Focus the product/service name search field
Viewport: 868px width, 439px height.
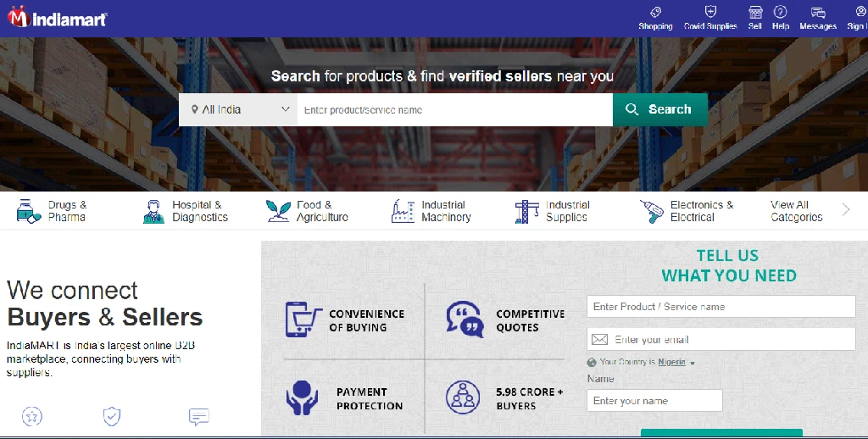tap(455, 109)
